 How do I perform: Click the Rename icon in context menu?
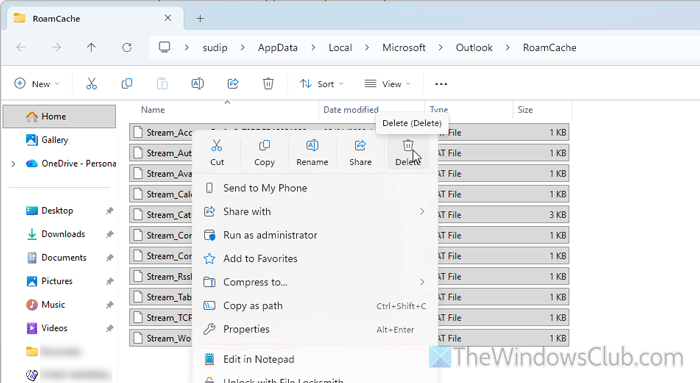click(312, 146)
